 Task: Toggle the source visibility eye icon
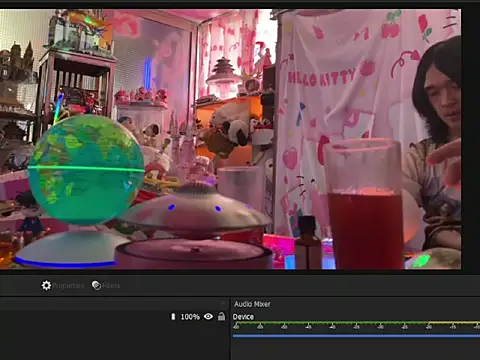[x=208, y=316]
